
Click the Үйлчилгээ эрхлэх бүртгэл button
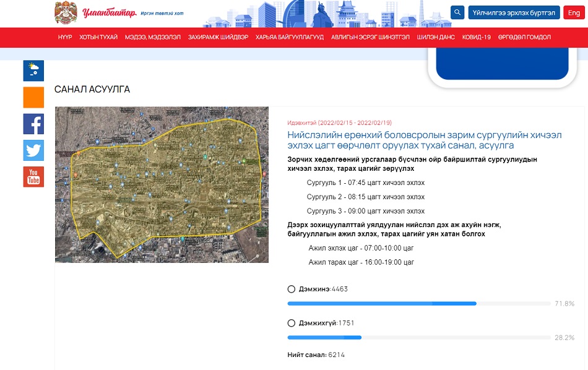tap(514, 12)
